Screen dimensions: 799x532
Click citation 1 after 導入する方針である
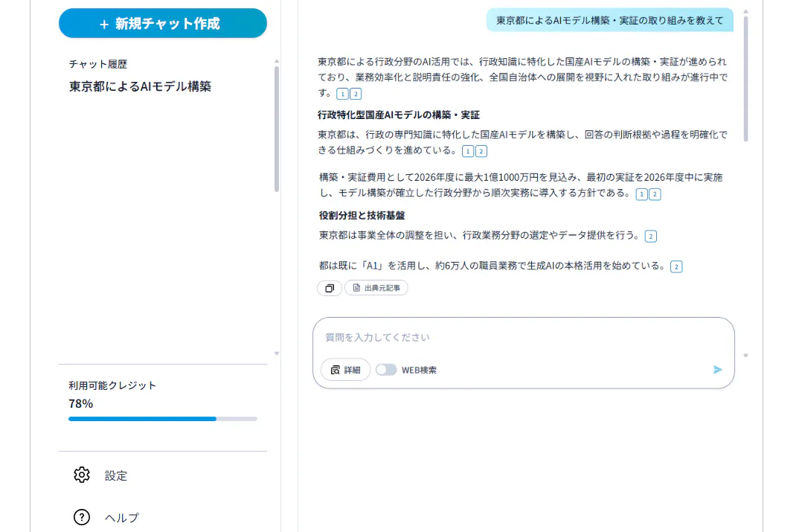pyautogui.click(x=641, y=194)
